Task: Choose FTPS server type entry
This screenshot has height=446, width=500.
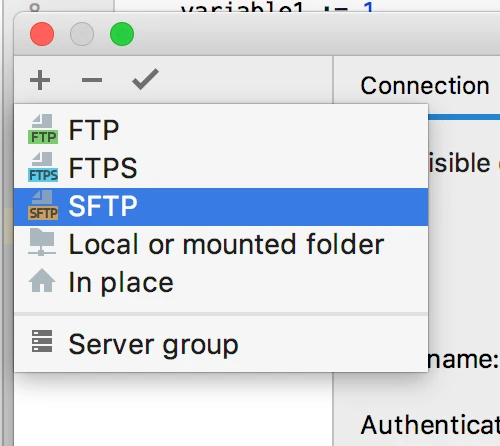Action: 221,168
